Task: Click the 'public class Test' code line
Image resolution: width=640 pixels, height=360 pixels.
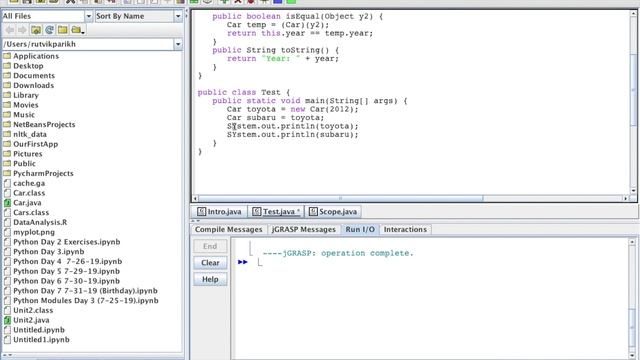Action: tap(244, 92)
